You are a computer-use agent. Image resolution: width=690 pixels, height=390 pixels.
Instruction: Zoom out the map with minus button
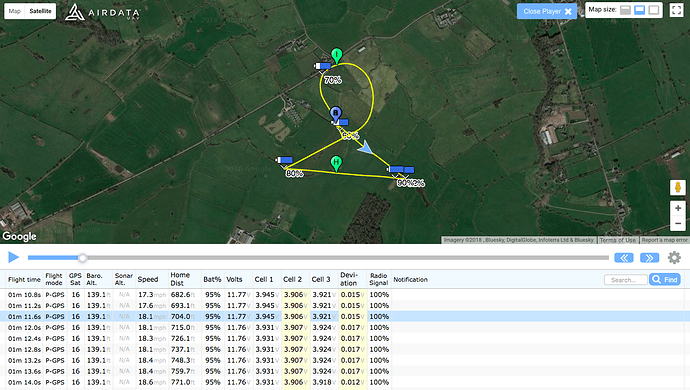pos(678,223)
